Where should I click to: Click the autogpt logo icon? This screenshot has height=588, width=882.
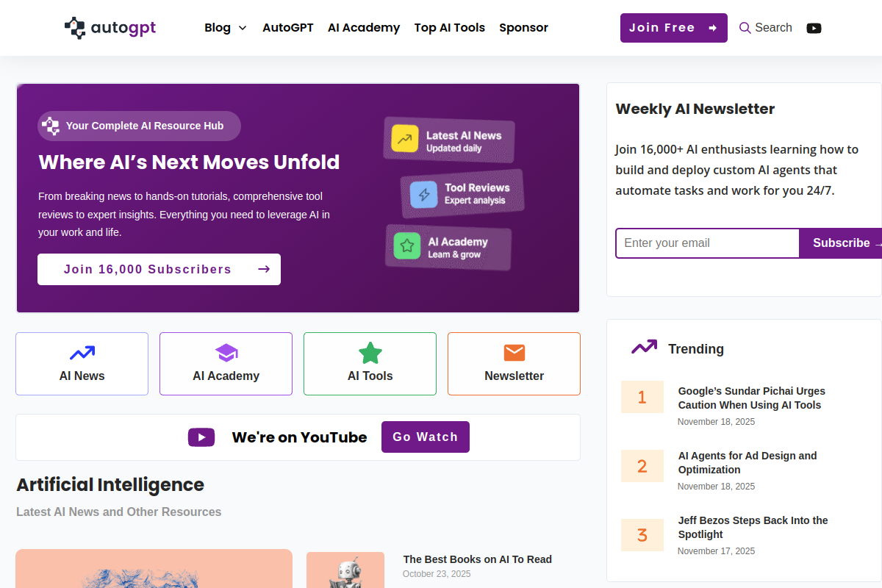tap(75, 28)
